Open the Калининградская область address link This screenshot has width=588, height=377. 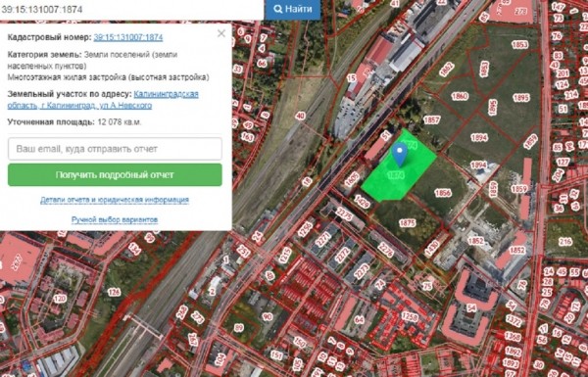coord(103,100)
